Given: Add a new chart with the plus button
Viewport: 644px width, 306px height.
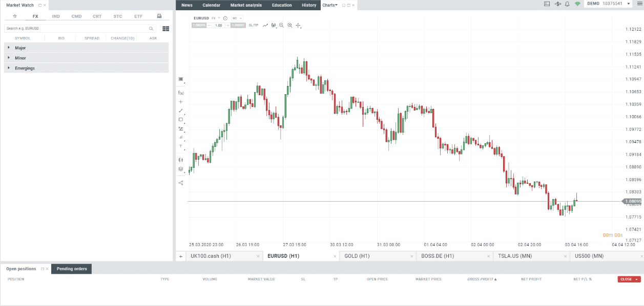Looking at the screenshot, I should 180,256.
